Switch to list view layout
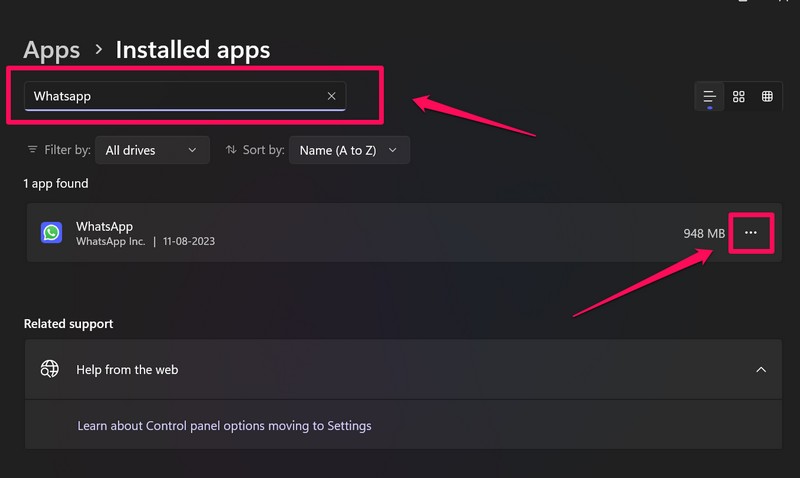This screenshot has height=478, width=800. click(709, 97)
